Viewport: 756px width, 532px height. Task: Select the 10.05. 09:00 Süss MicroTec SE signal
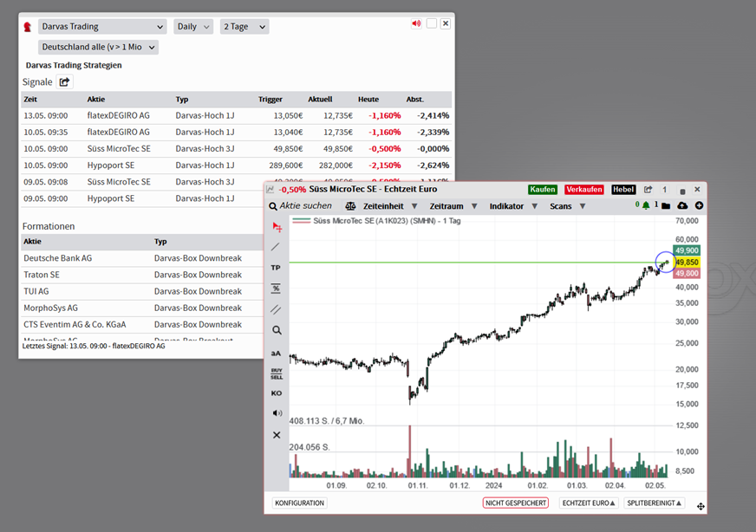pos(236,149)
